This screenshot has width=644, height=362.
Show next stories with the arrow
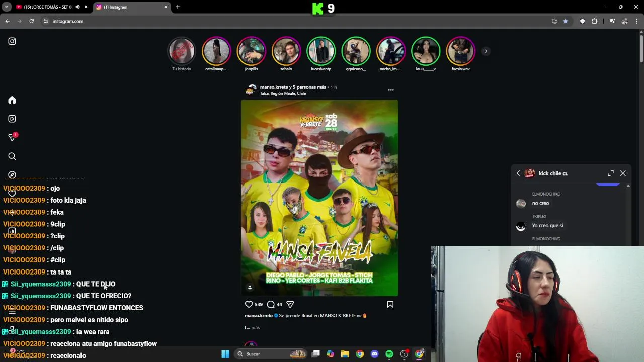pos(486,51)
